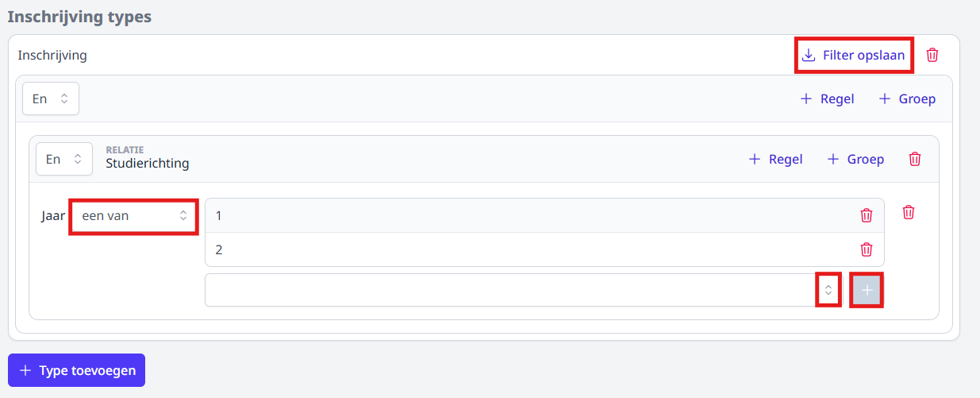The width and height of the screenshot is (980, 398).
Task: Click the Type toevoegen button
Action: pyautogui.click(x=76, y=370)
